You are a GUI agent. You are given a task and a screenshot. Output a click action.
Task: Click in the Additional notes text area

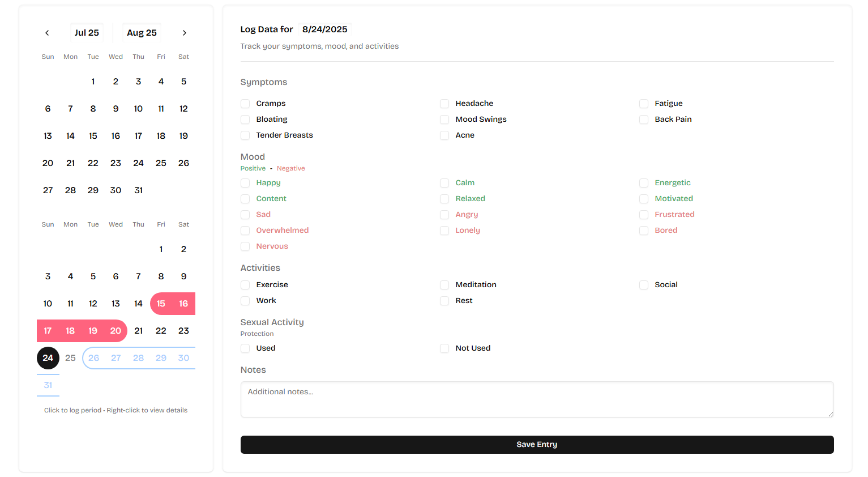(x=536, y=399)
